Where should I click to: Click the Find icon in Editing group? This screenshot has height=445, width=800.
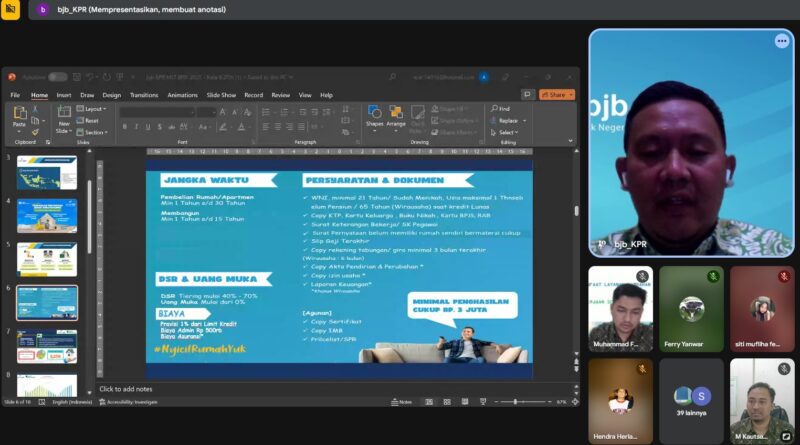tap(503, 108)
